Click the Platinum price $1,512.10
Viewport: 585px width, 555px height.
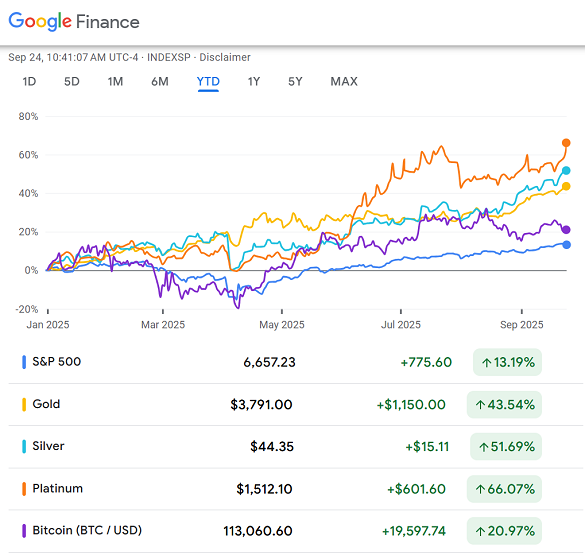(x=264, y=489)
